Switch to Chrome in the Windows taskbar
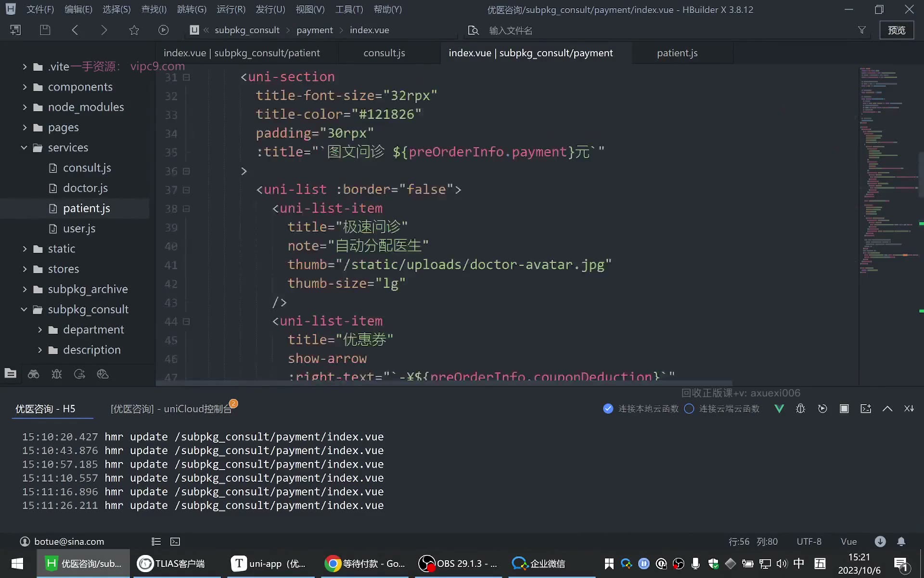This screenshot has width=924, height=578. coord(365,563)
